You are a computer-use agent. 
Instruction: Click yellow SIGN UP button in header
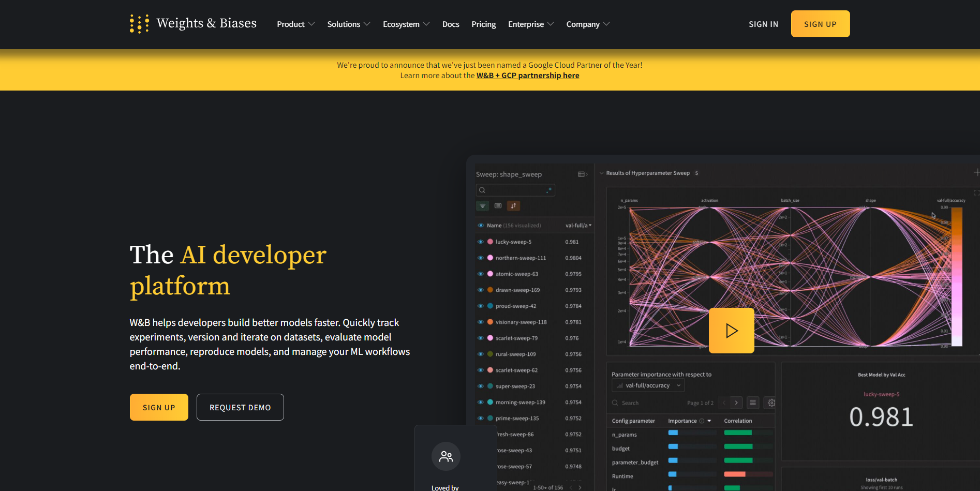click(x=820, y=24)
